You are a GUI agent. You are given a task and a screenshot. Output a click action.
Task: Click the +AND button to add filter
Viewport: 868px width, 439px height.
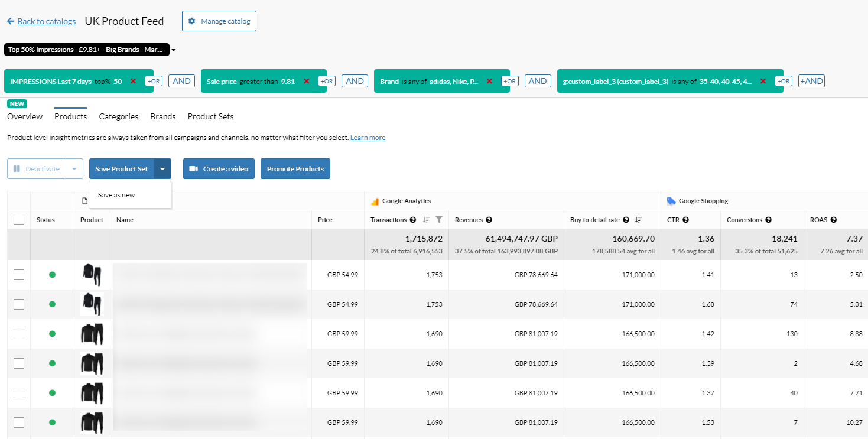click(811, 81)
